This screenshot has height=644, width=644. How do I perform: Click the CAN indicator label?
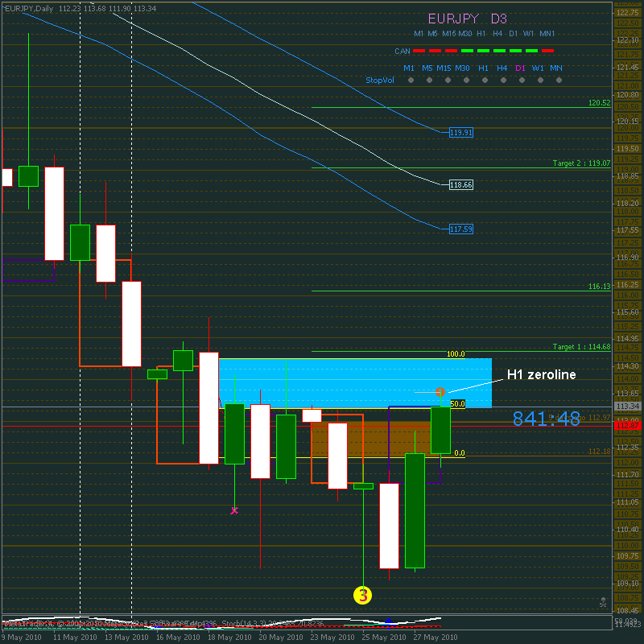tap(402, 52)
